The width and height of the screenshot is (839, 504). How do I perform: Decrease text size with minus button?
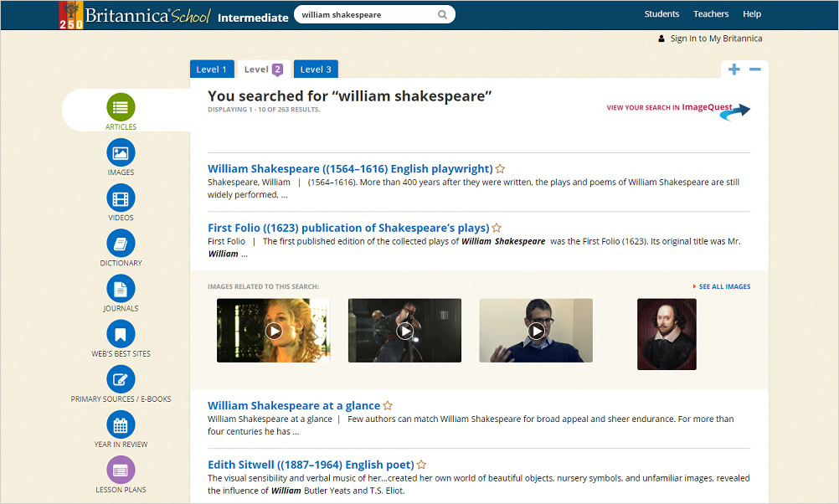pyautogui.click(x=755, y=69)
